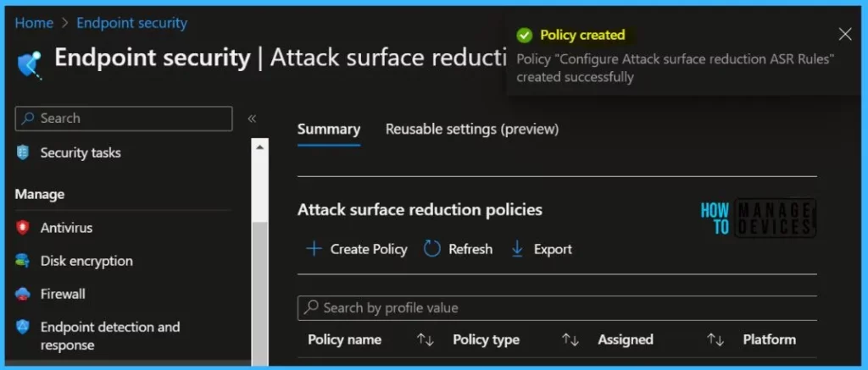The image size is (868, 370).
Task: Click the Firewall cloud icon
Action: (x=23, y=294)
